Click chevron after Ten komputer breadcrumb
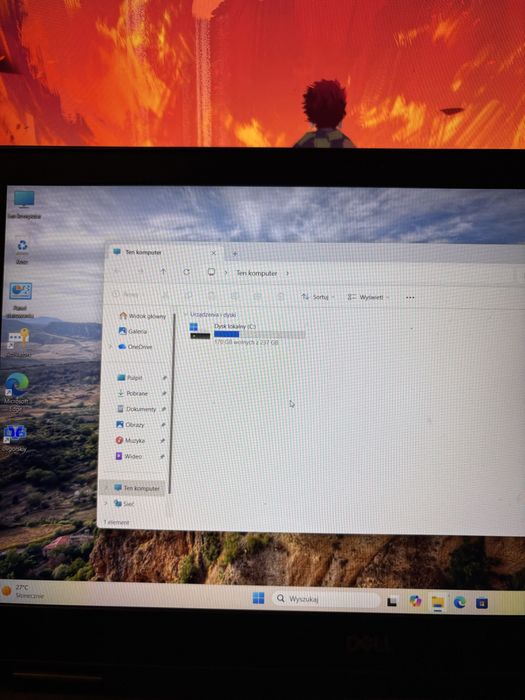The width and height of the screenshot is (525, 700). point(287,273)
